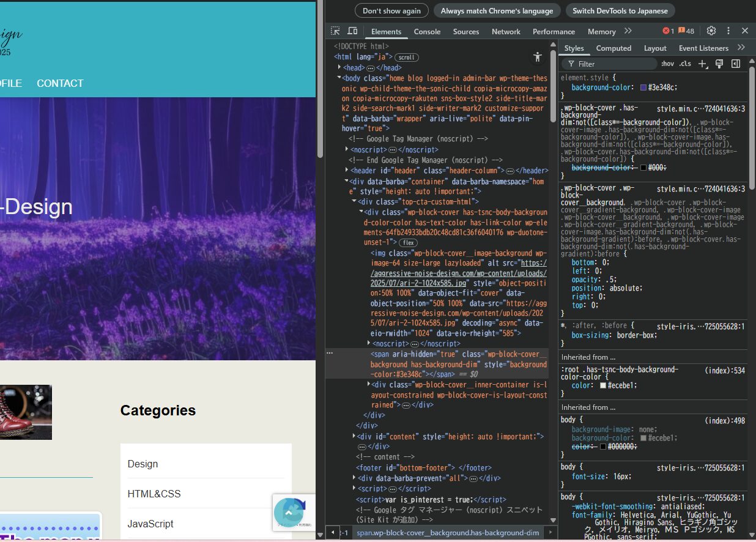
Task: Toggle the device toolbar icon
Action: point(352,31)
